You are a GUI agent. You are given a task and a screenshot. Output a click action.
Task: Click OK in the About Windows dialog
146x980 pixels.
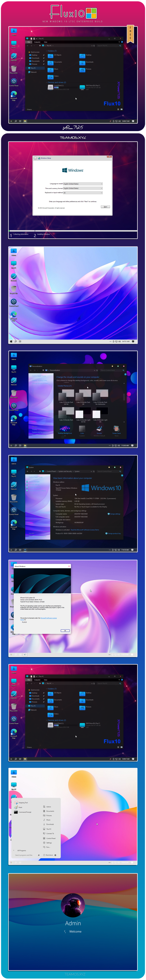(x=65, y=631)
